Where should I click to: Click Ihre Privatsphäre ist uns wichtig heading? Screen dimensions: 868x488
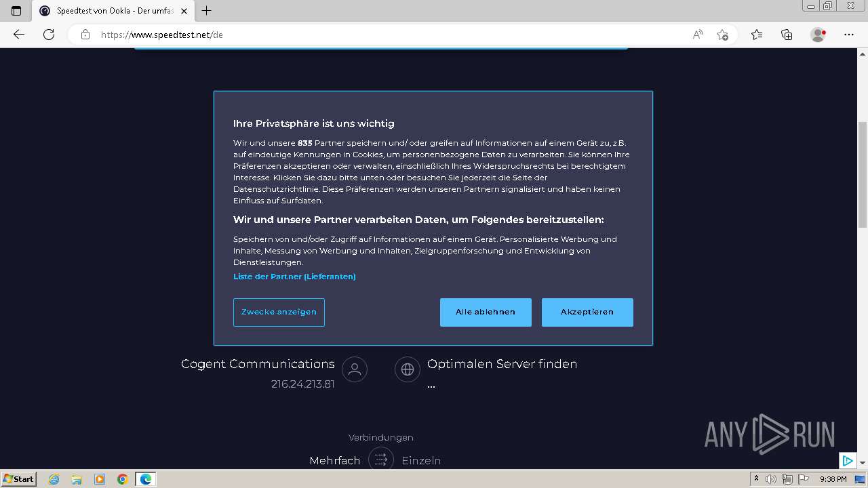(x=313, y=123)
